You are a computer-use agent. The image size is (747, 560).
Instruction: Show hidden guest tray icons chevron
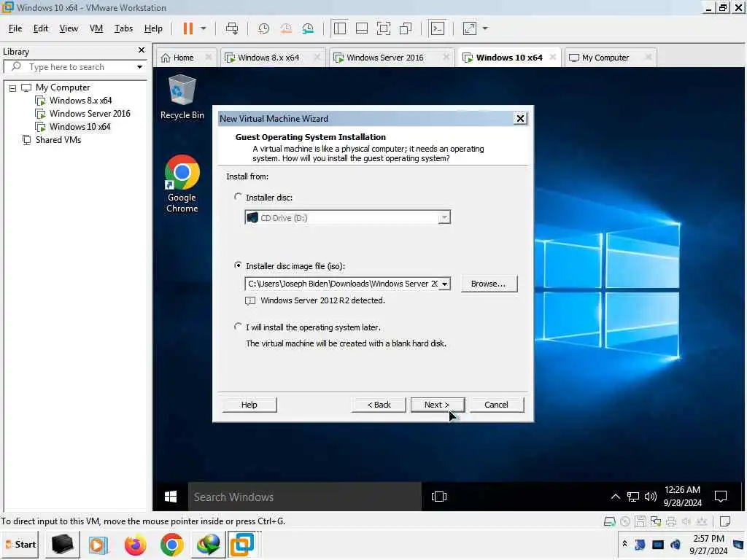[x=616, y=497]
